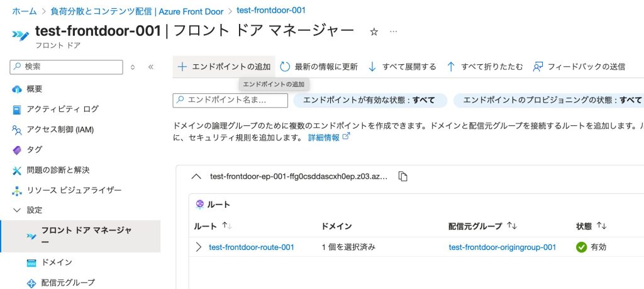Open タグ in the sidebar
The image size is (644, 289).
coord(35,150)
